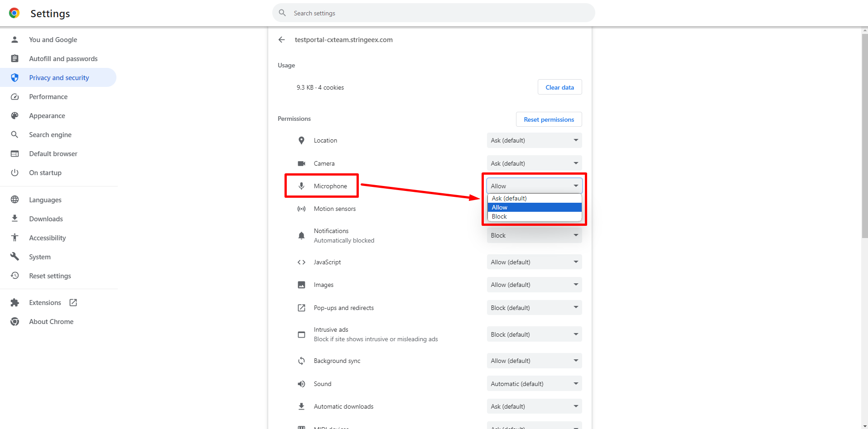This screenshot has height=429, width=868.
Task: Pick the highlighted Allow option for microphone
Action: (x=534, y=207)
